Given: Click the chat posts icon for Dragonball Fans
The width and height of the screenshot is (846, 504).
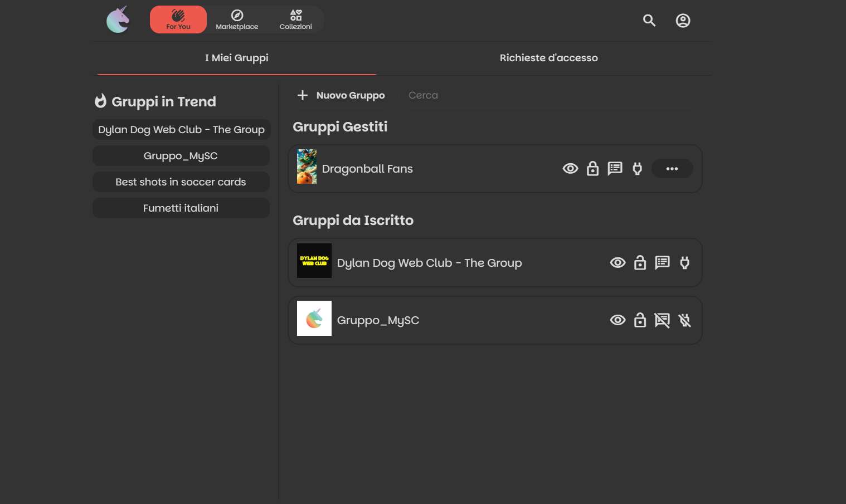Looking at the screenshot, I should click(615, 169).
